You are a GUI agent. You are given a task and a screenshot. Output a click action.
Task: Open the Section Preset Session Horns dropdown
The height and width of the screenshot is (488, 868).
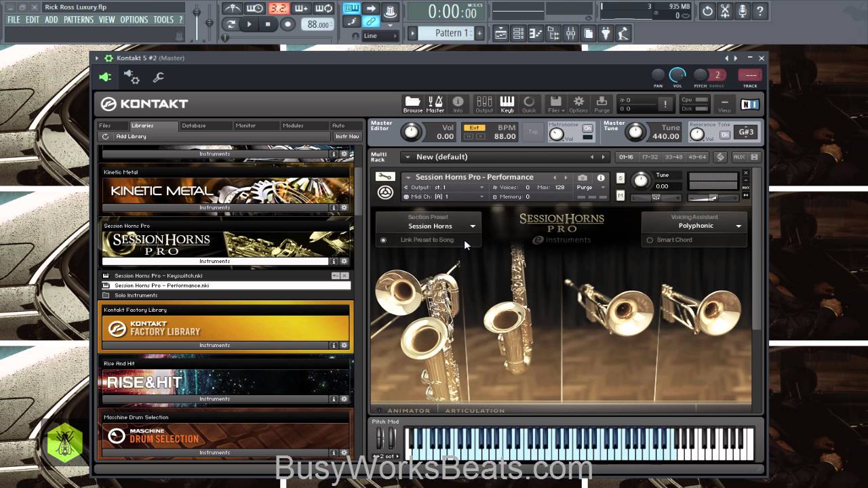point(429,226)
